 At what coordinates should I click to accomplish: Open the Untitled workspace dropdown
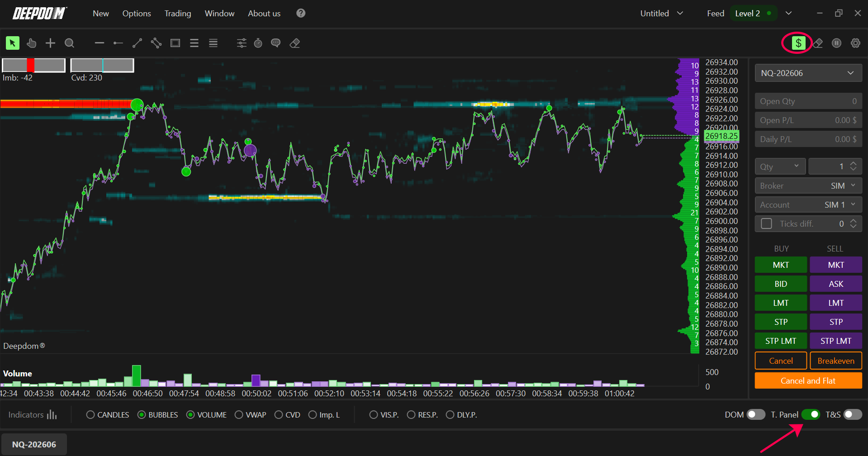[661, 13]
